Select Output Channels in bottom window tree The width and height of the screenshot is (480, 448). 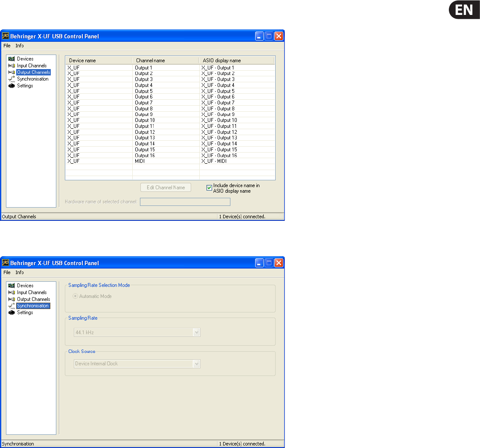33,299
